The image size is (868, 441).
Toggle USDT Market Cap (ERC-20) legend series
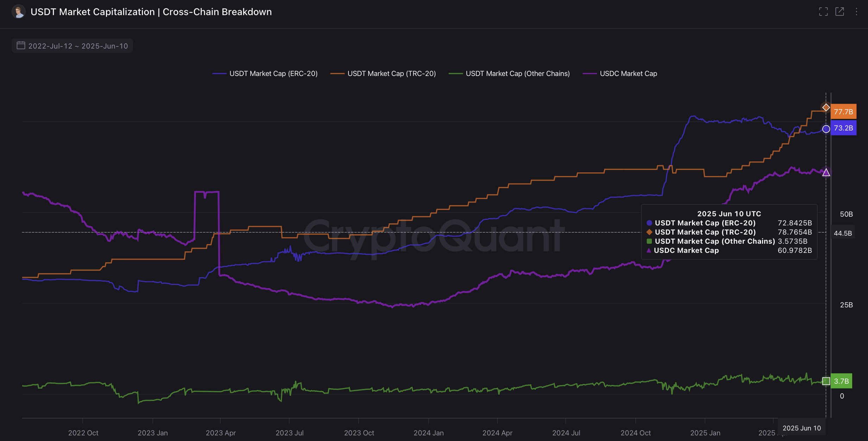(x=265, y=73)
